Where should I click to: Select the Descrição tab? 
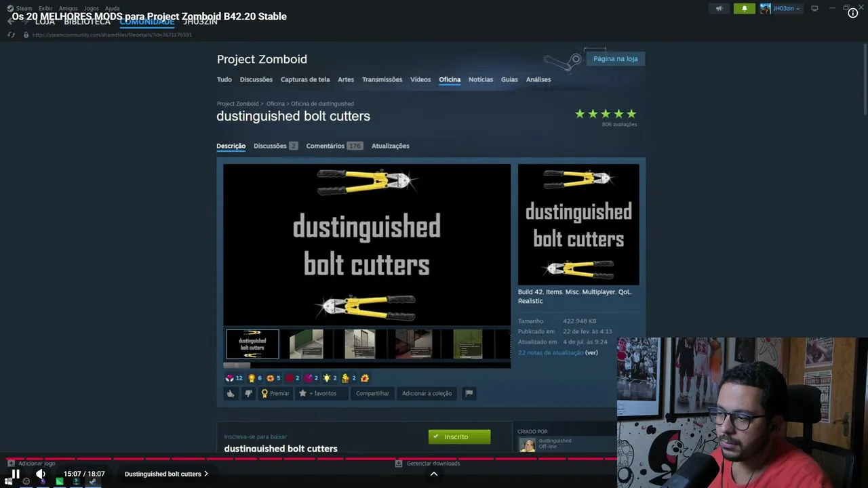tap(231, 146)
